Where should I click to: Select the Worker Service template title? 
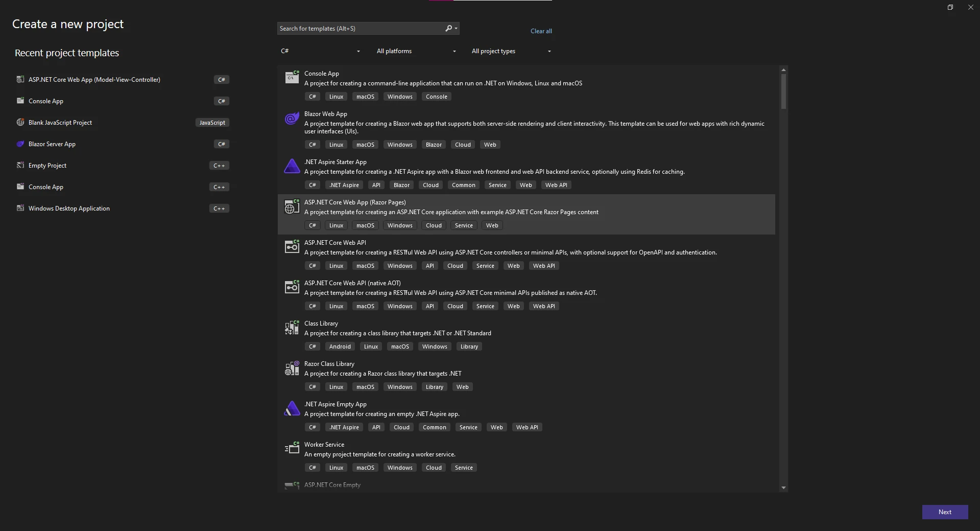tap(324, 445)
